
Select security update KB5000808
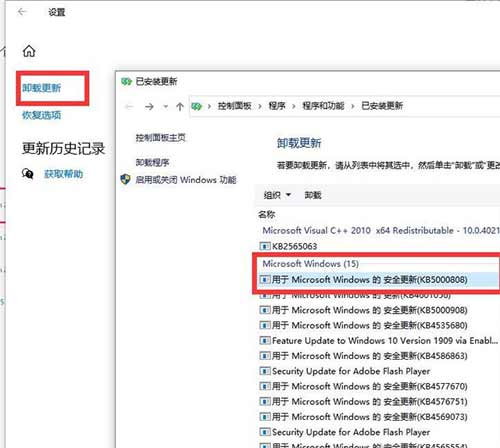pyautogui.click(x=369, y=280)
